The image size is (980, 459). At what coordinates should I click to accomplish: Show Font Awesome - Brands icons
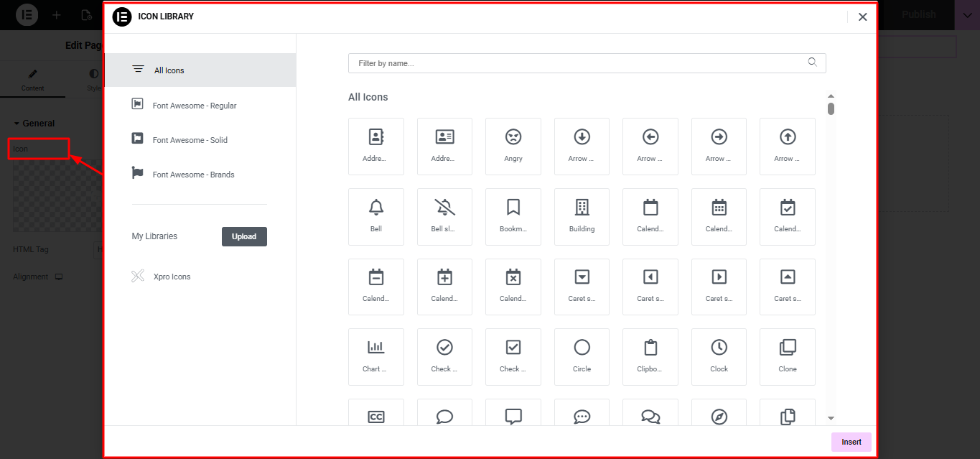[x=193, y=175]
